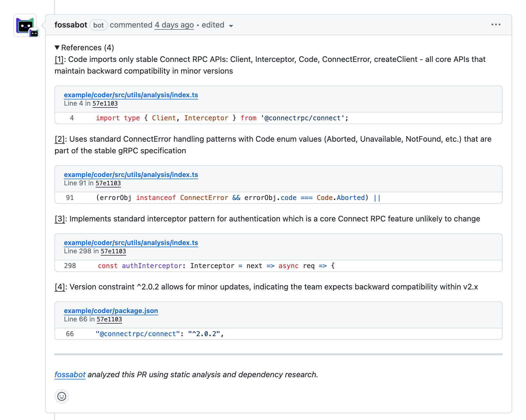Open the emoji reaction picker
The width and height of the screenshot is (526, 420).
coord(62,396)
